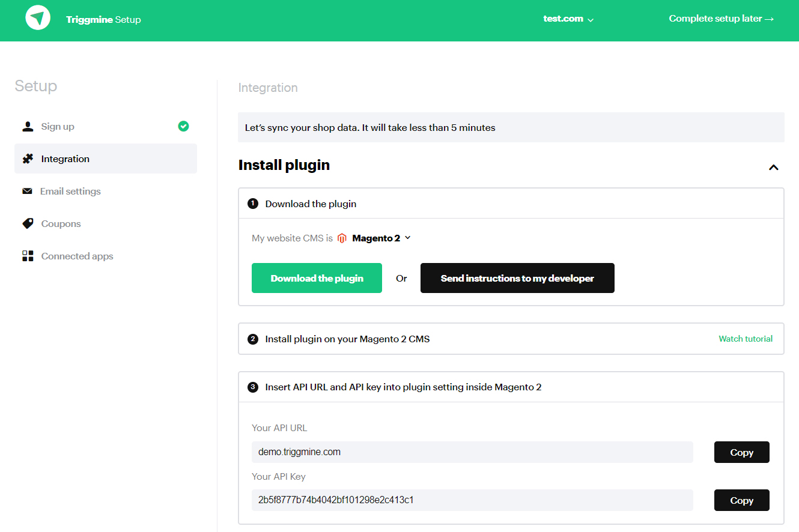
Task: Go to Email settings step
Action: click(x=106, y=191)
